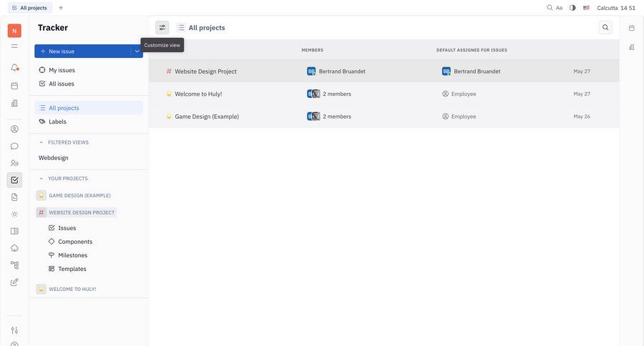Viewport: 644px width, 346px height.
Task: Open the New issue dropdown arrow
Action: point(137,51)
